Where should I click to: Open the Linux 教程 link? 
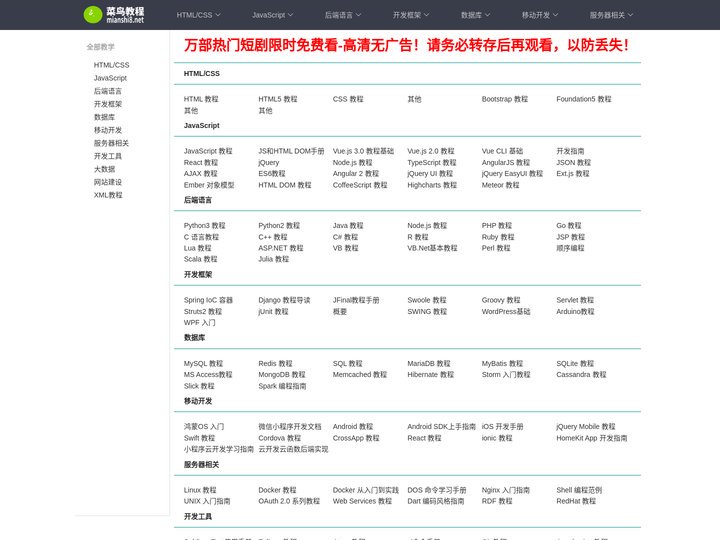(x=200, y=490)
